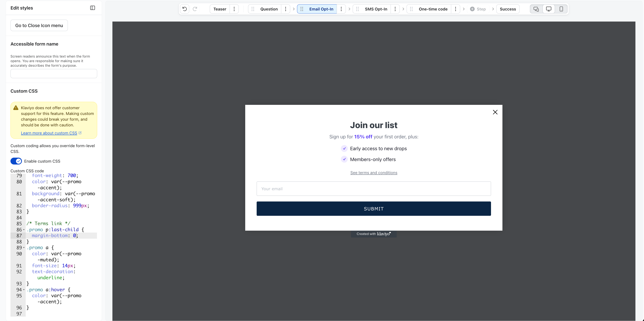This screenshot has height=321, width=644.
Task: Click the Email Opt-In drag handle
Action: (x=302, y=9)
